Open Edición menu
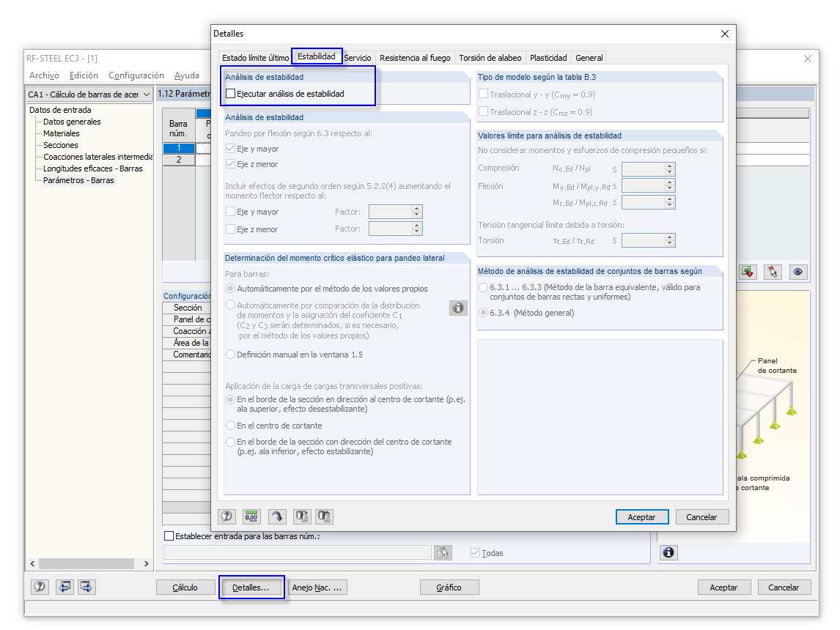The width and height of the screenshot is (840, 630). pyautogui.click(x=84, y=75)
